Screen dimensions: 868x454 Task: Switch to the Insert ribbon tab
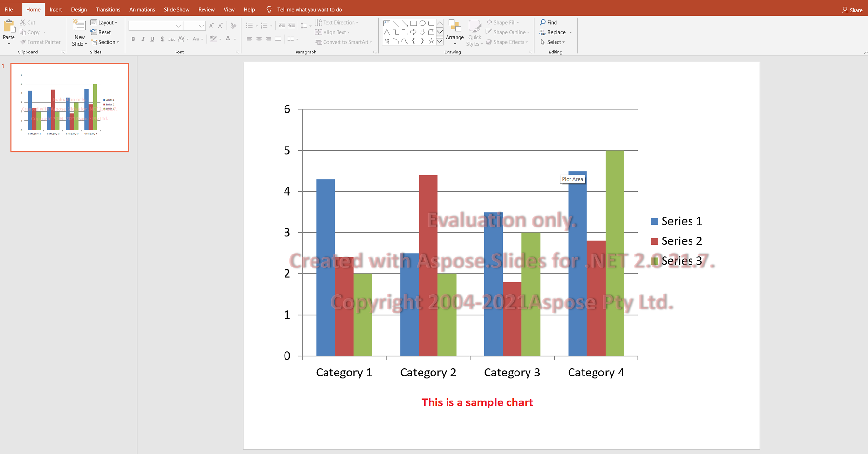tap(55, 10)
